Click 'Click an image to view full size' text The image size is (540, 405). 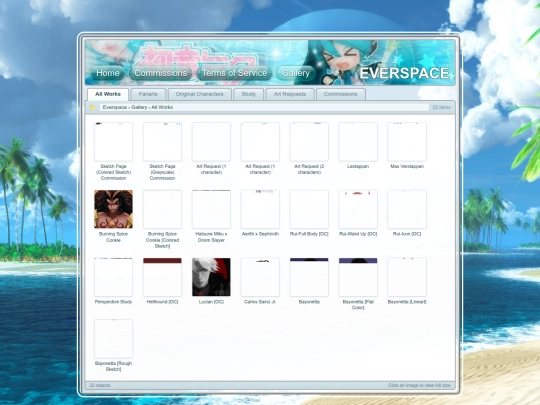419,385
